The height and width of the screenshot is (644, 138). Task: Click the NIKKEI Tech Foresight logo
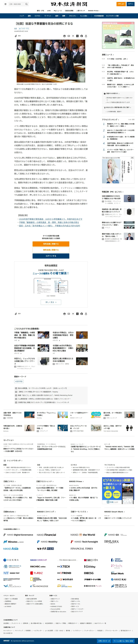click(84, 542)
